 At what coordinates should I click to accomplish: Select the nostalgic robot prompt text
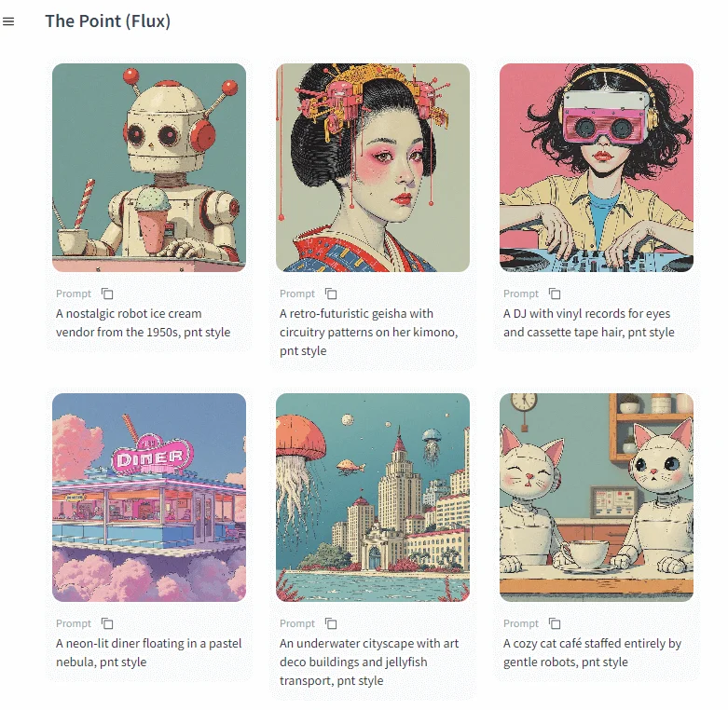point(143,323)
